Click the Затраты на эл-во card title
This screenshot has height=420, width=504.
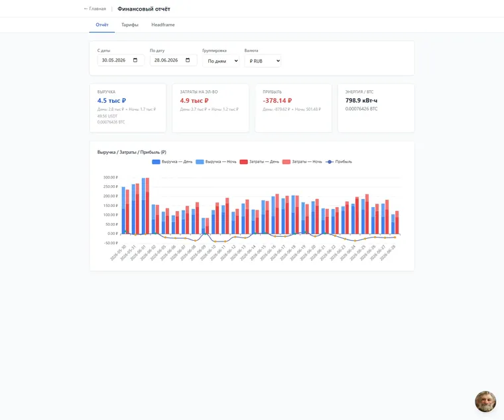(x=199, y=92)
